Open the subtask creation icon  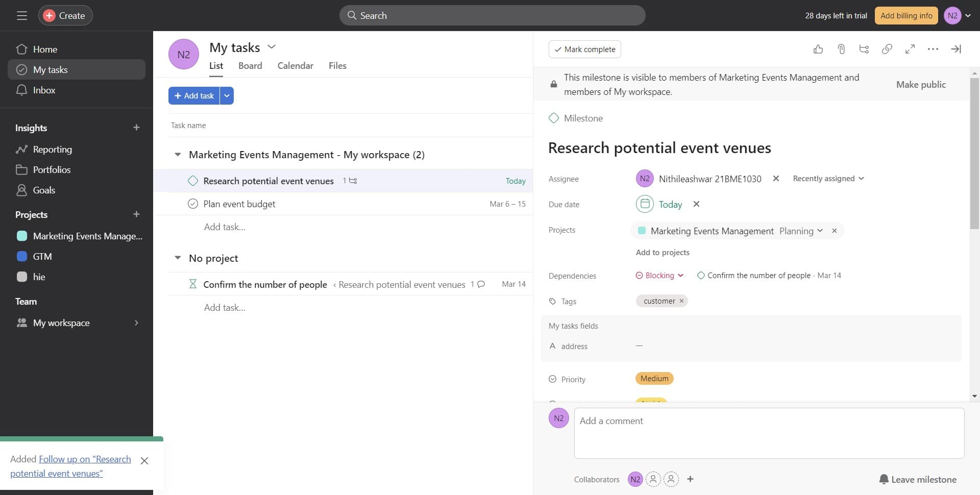tap(864, 49)
